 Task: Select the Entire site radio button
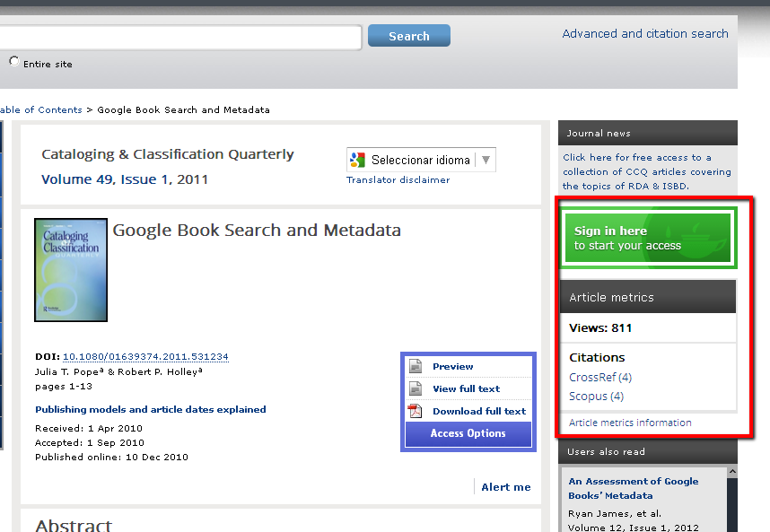point(13,62)
